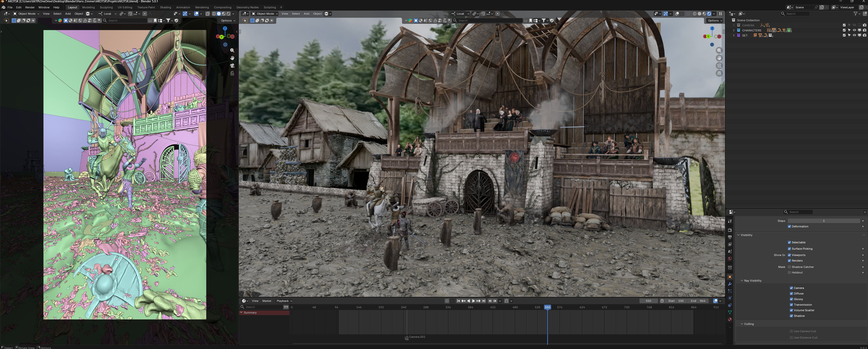
Task: Enable the Shadow Catcher mask checkbox
Action: (790, 267)
